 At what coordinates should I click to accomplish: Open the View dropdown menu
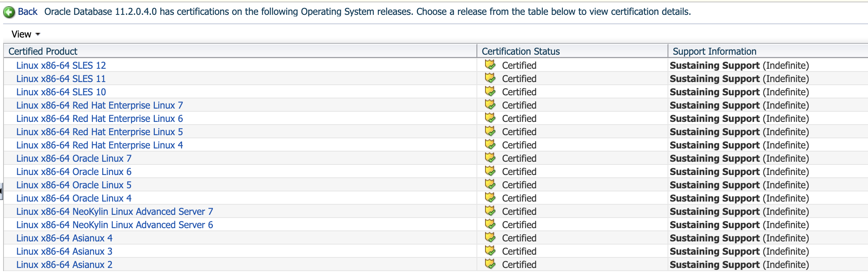click(x=26, y=34)
